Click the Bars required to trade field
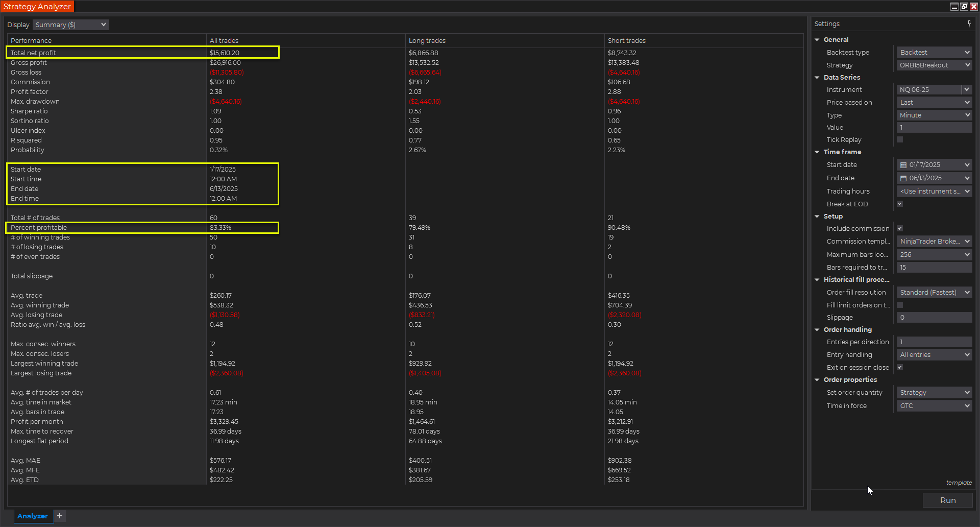 934,268
